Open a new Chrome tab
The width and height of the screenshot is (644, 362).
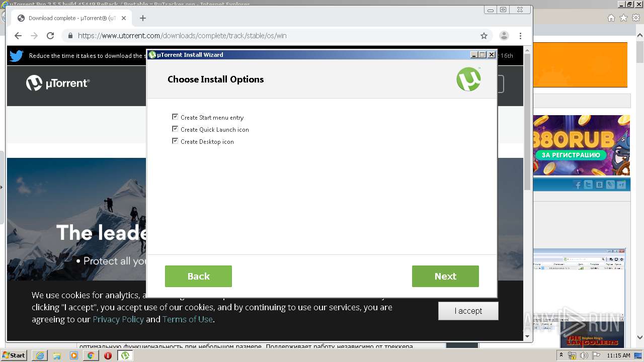point(143,18)
